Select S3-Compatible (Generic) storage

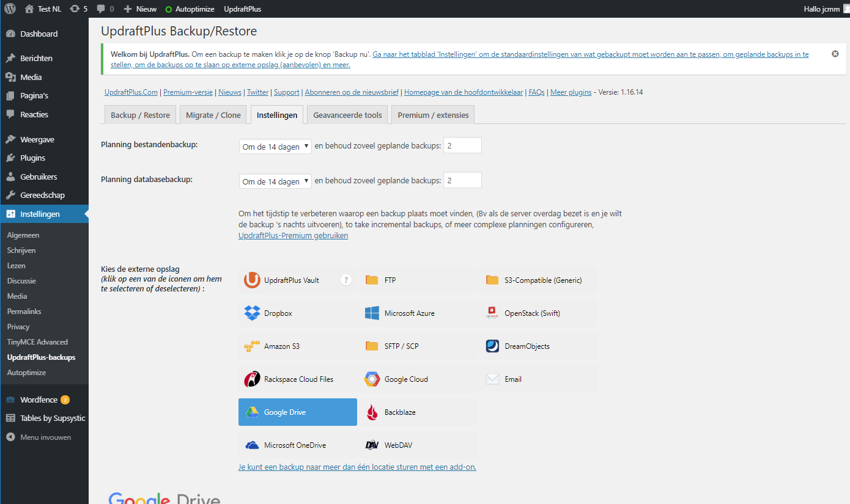pos(538,280)
